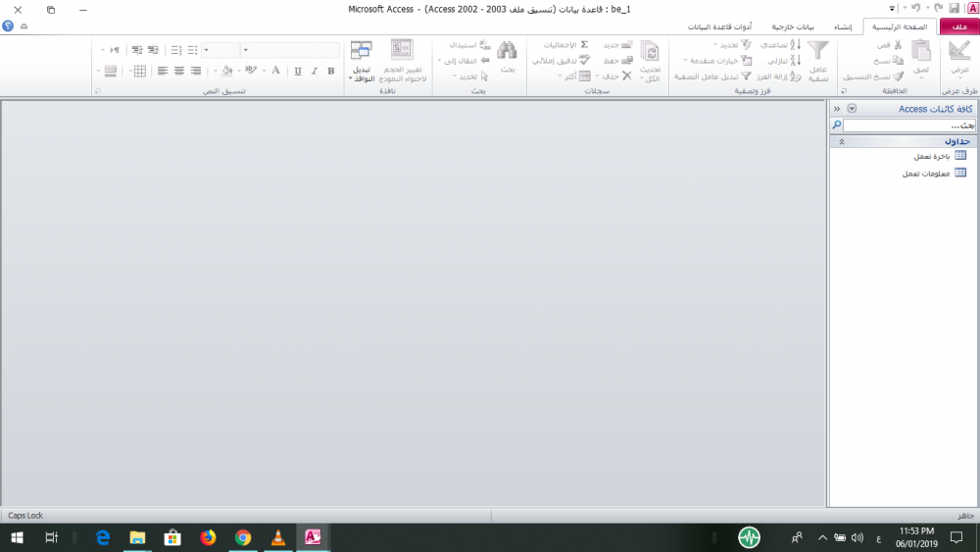980x552 pixels.
Task: Click the Increase Indent icon
Action: coord(137,50)
